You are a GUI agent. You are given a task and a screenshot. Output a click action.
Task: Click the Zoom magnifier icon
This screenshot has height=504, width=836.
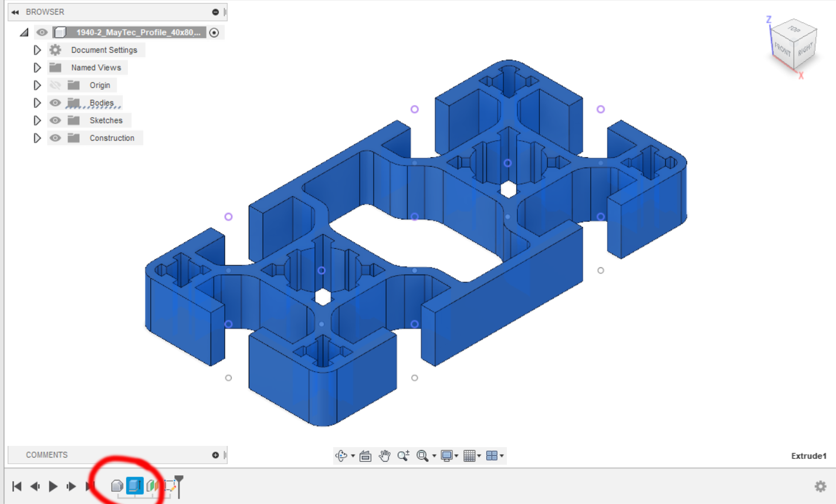[x=402, y=455]
